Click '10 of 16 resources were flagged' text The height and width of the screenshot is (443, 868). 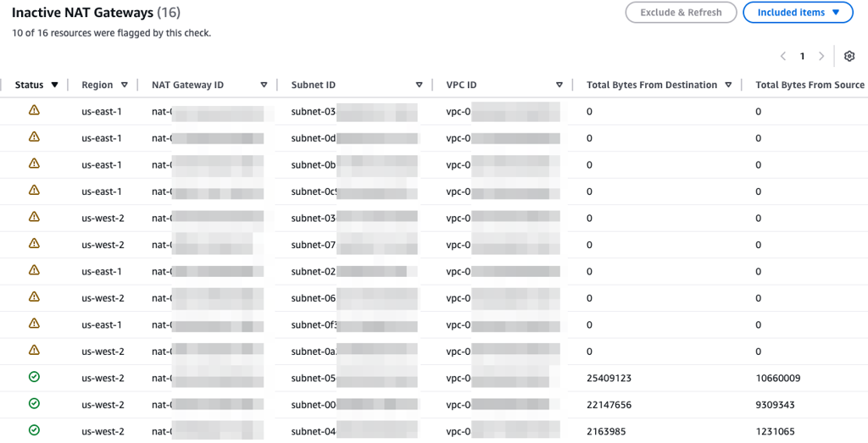pos(111,33)
